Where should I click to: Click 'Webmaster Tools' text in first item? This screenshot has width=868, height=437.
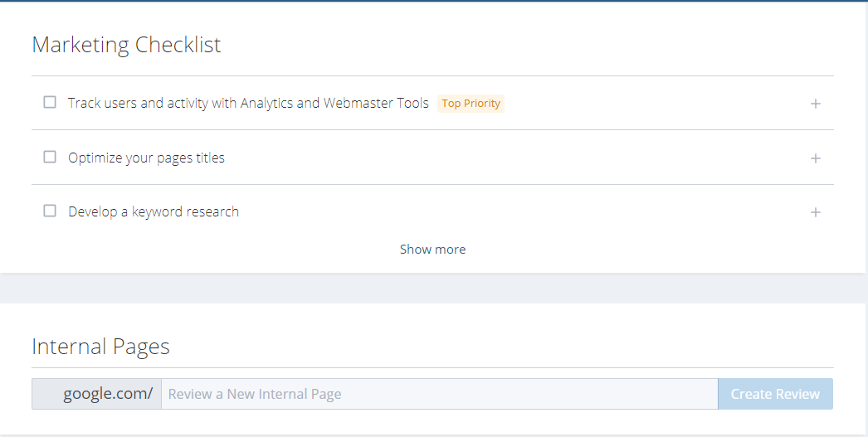(x=376, y=104)
